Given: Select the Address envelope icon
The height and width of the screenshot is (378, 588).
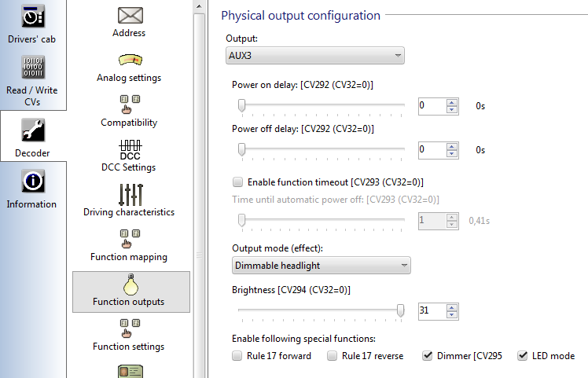Looking at the screenshot, I should coord(130,16).
